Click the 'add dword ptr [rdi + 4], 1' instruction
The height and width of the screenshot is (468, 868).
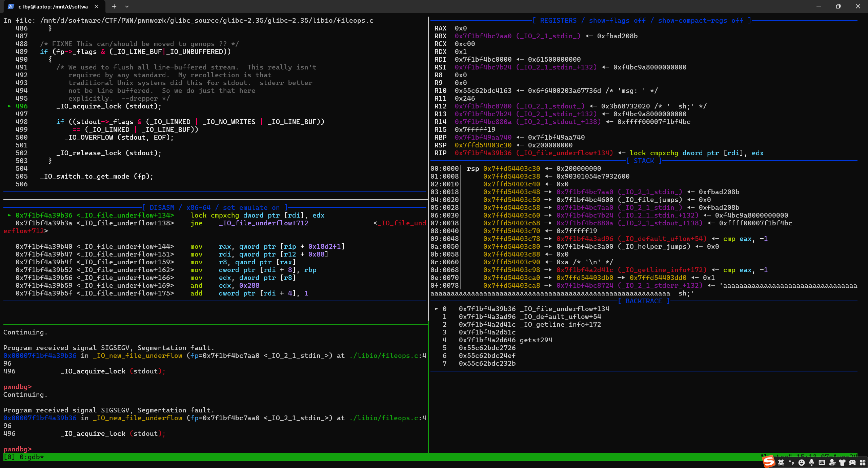(x=249, y=293)
